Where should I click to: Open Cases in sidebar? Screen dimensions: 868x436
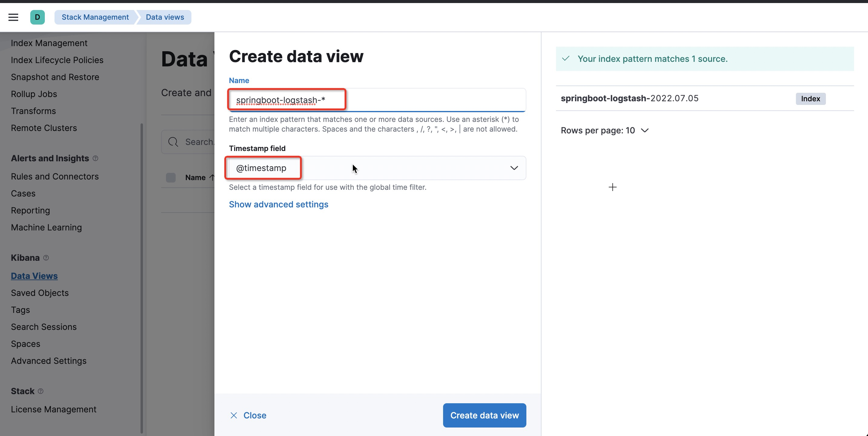(x=23, y=194)
